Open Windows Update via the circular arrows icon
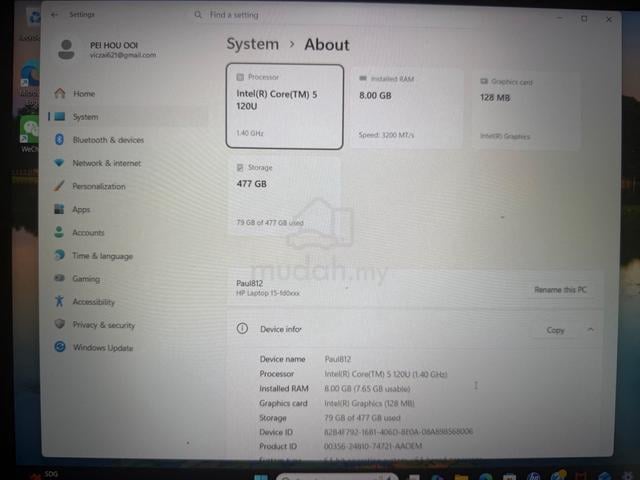The image size is (640, 480). (60, 347)
